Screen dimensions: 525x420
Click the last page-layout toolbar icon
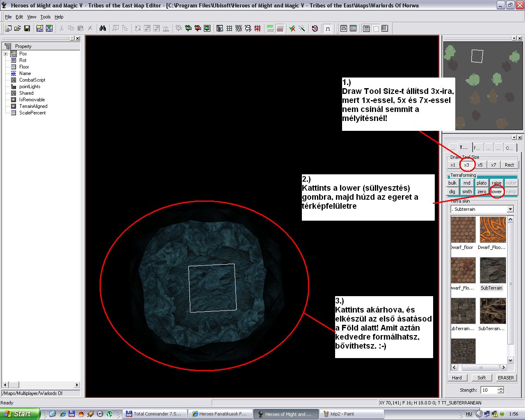tap(384, 28)
